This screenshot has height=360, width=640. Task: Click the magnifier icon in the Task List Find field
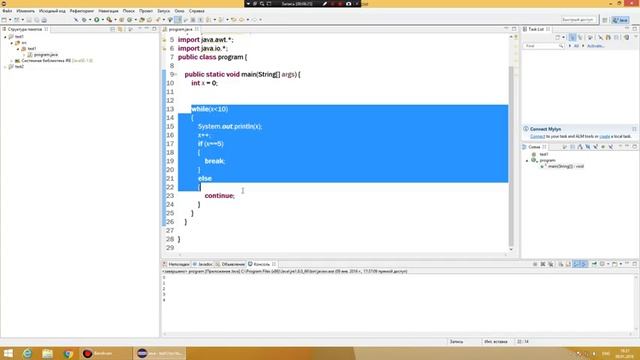[x=561, y=46]
